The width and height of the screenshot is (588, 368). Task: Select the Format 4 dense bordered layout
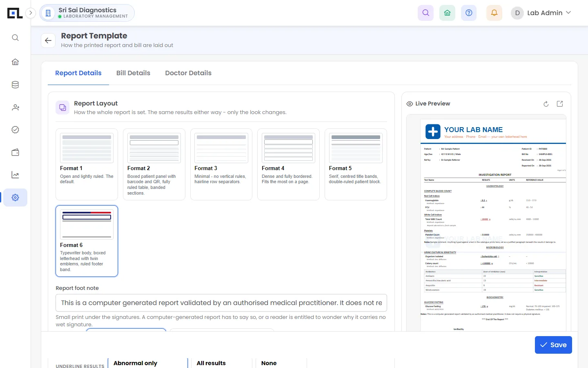point(288,164)
